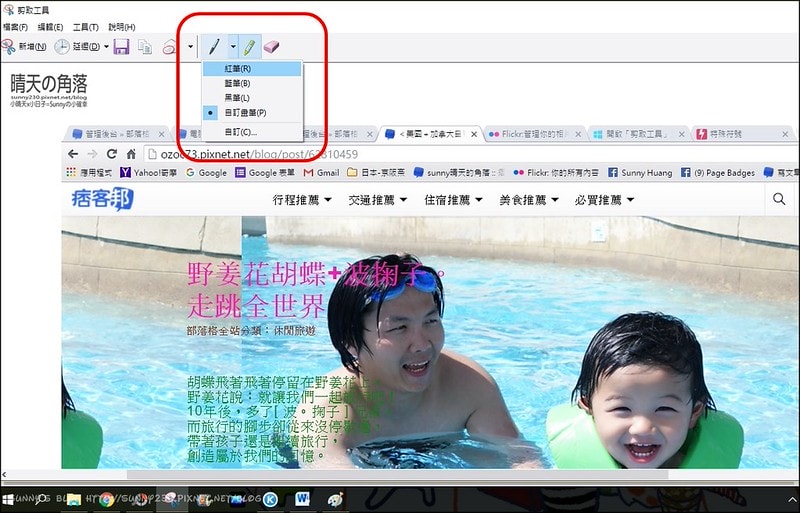Select 自訂畫筆(P) custom pen option
The width and height of the screenshot is (800, 513).
(x=244, y=113)
